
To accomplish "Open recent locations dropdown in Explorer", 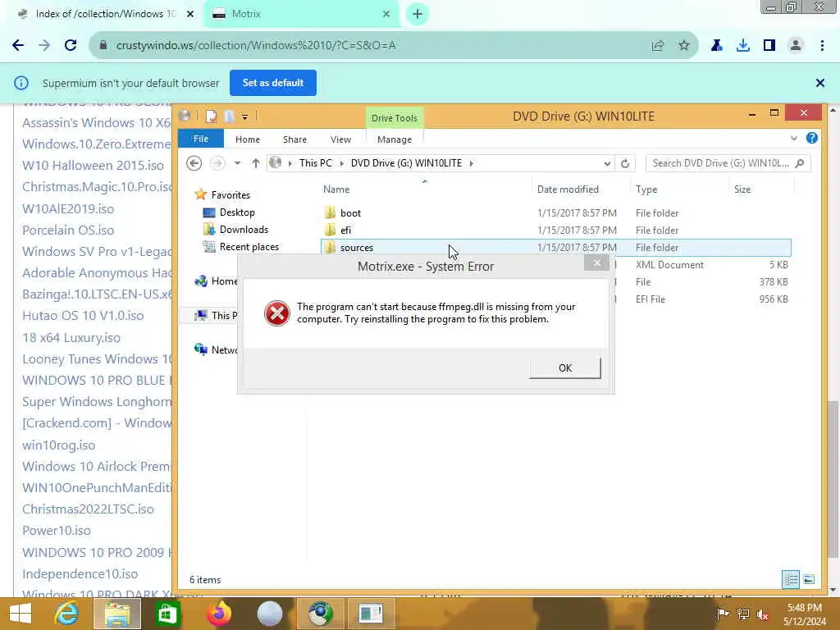I will pyautogui.click(x=237, y=163).
